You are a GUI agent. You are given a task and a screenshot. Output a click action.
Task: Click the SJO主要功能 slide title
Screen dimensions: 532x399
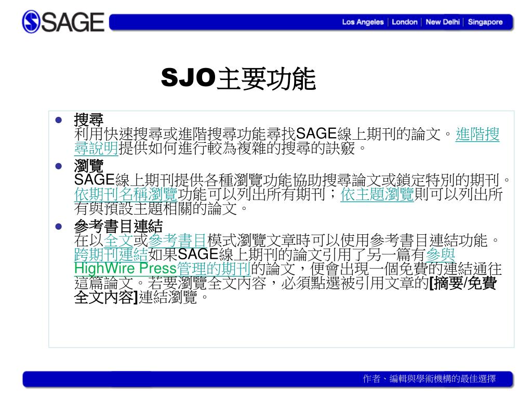(x=238, y=78)
